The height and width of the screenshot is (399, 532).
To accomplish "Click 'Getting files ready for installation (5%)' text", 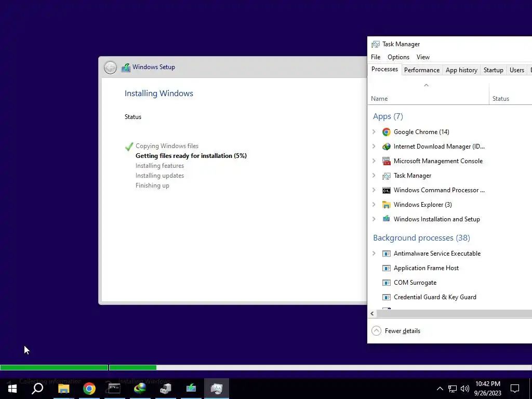I will 191,156.
